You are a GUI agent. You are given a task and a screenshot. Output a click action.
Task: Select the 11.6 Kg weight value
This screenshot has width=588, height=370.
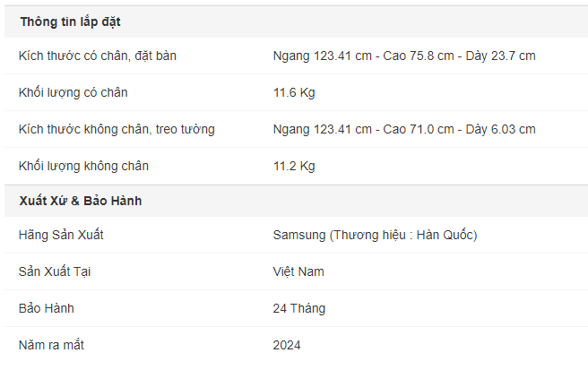294,92
